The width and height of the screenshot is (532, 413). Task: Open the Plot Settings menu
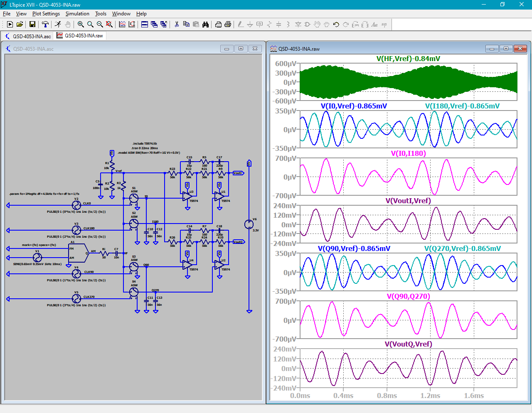[46, 14]
